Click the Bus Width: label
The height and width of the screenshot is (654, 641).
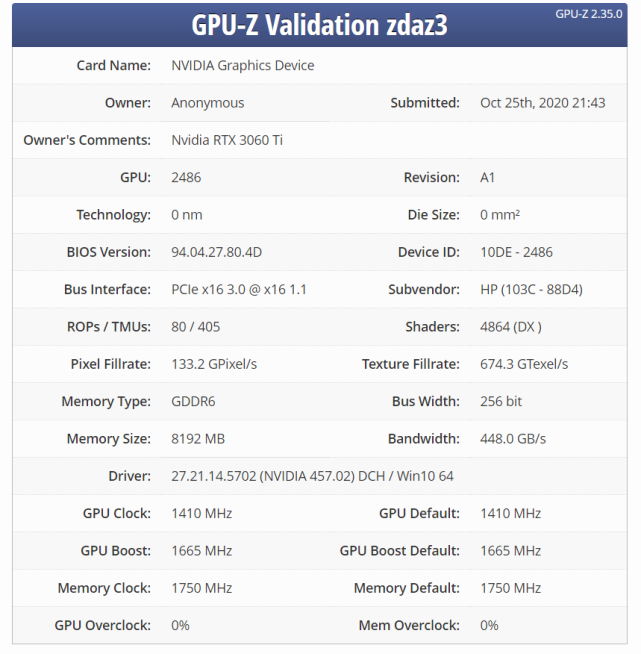[426, 401]
